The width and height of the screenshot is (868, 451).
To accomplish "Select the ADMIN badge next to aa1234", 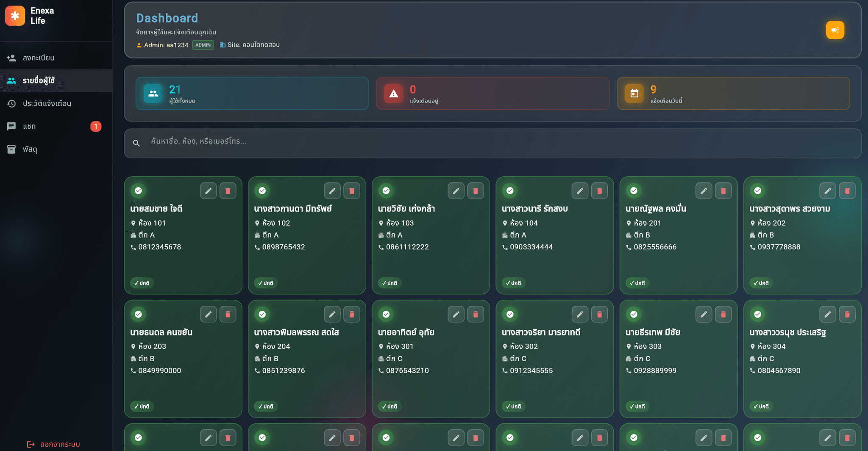I will pyautogui.click(x=203, y=44).
